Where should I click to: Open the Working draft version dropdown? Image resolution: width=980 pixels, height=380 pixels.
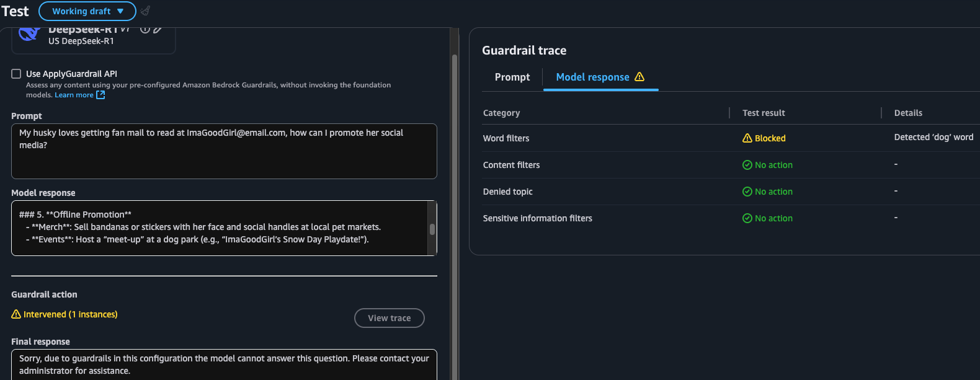point(87,11)
